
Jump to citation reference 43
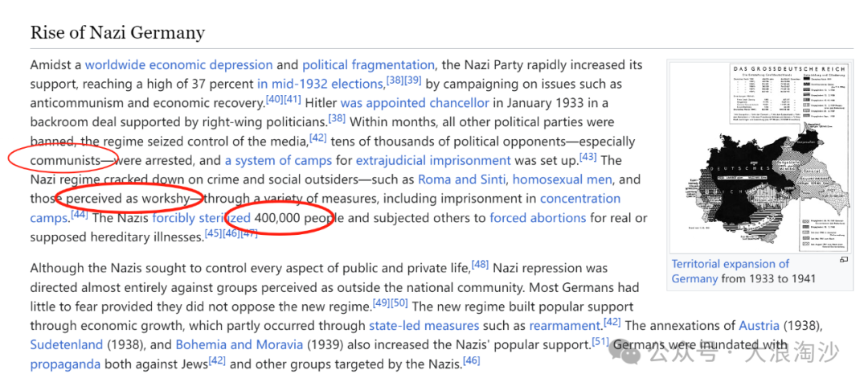(588, 157)
